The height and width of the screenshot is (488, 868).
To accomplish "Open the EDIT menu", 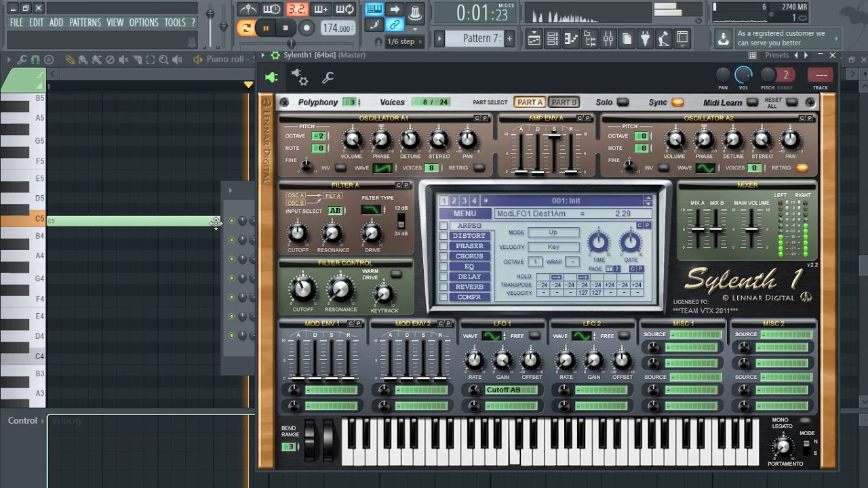I will [36, 22].
